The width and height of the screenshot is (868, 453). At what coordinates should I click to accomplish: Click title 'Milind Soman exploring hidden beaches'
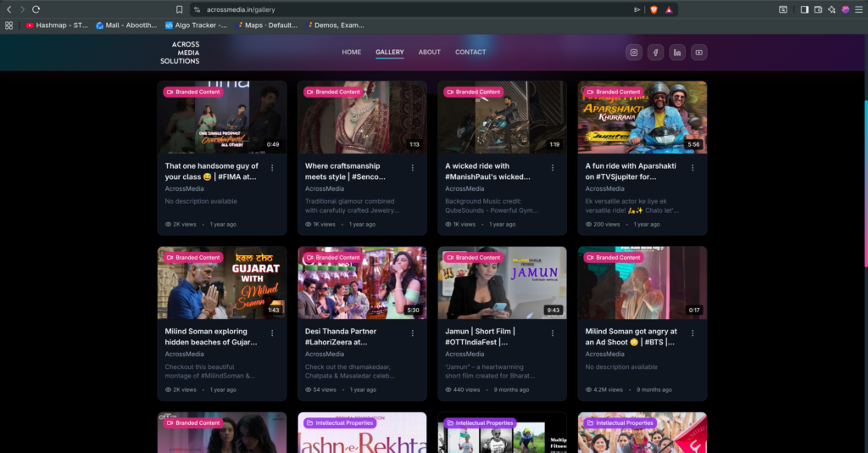[x=211, y=337]
